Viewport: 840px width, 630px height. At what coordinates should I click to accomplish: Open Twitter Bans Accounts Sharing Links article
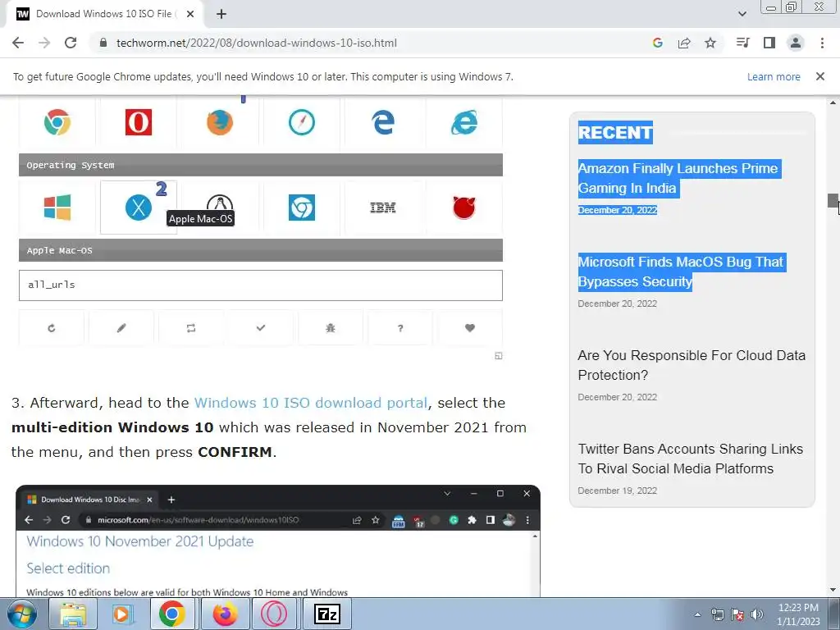691,459
